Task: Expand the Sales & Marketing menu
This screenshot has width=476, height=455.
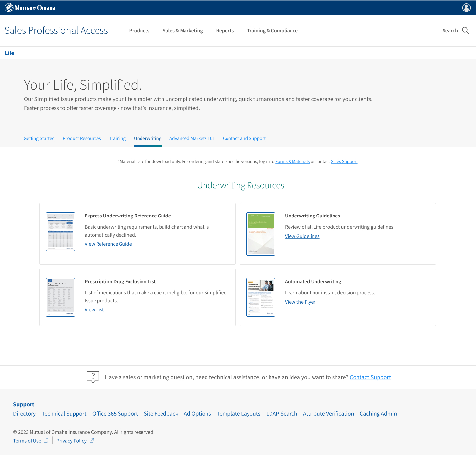Action: pos(183,31)
